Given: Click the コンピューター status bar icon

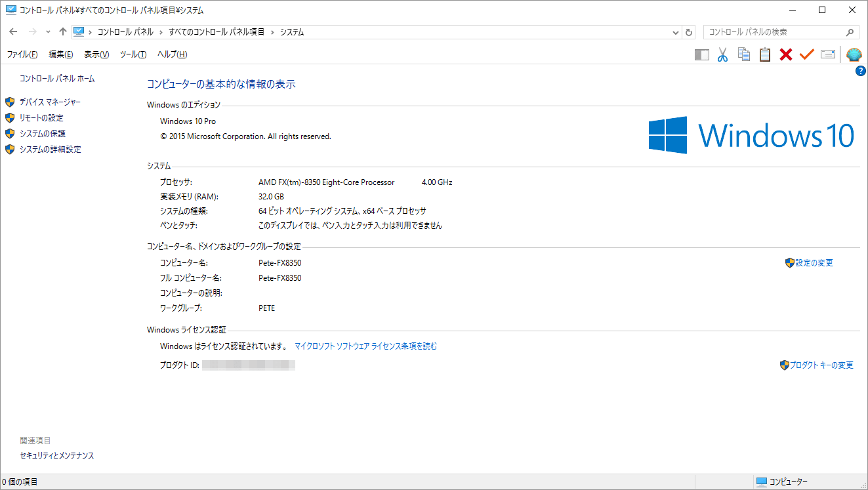Looking at the screenshot, I should click(x=762, y=482).
